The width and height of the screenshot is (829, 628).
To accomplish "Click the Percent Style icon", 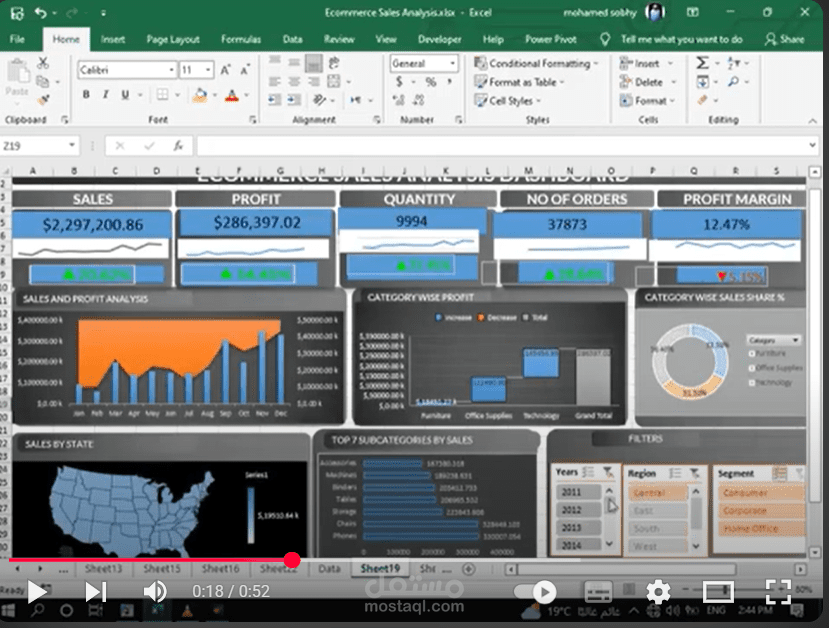I will (x=431, y=81).
